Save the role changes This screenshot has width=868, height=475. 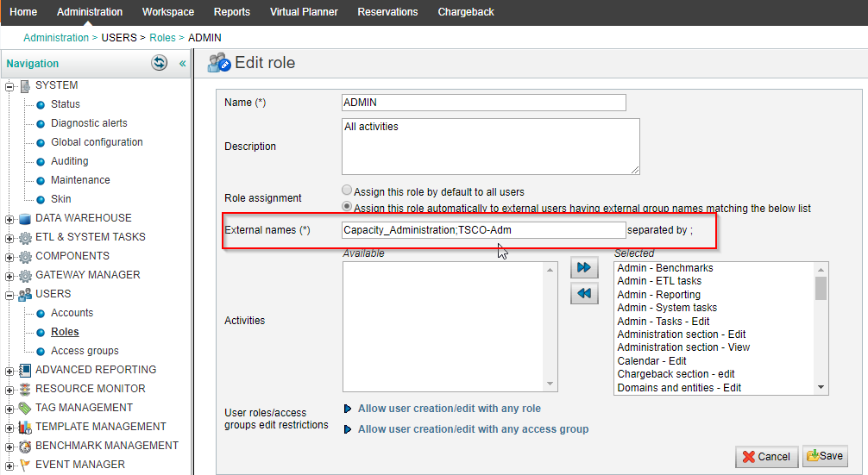coord(824,456)
